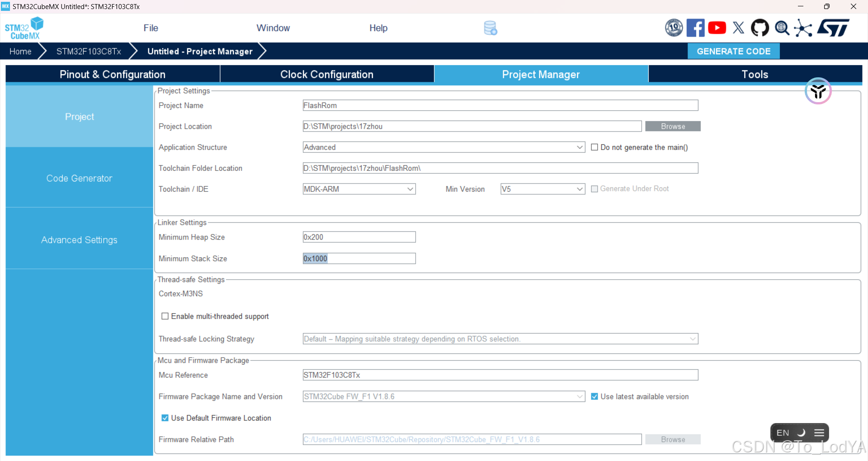The width and height of the screenshot is (868, 461).
Task: Click Untitled - Project Manager breadcrumb
Action: pyautogui.click(x=200, y=52)
